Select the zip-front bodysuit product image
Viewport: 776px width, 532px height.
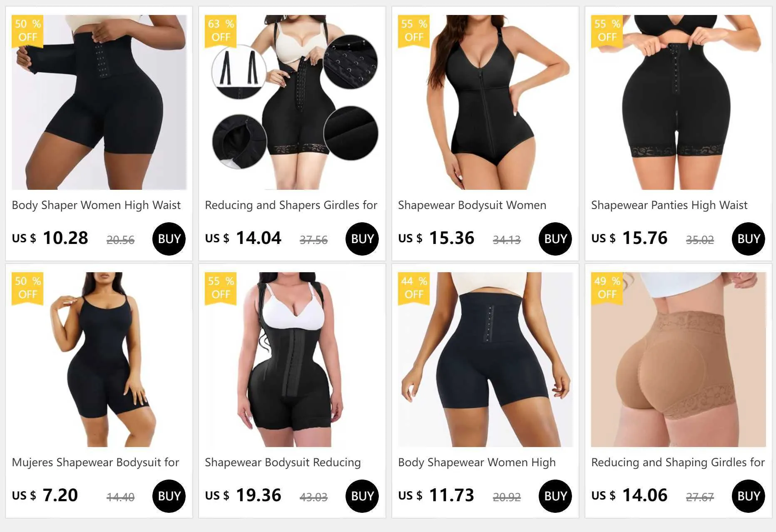pyautogui.click(x=485, y=102)
